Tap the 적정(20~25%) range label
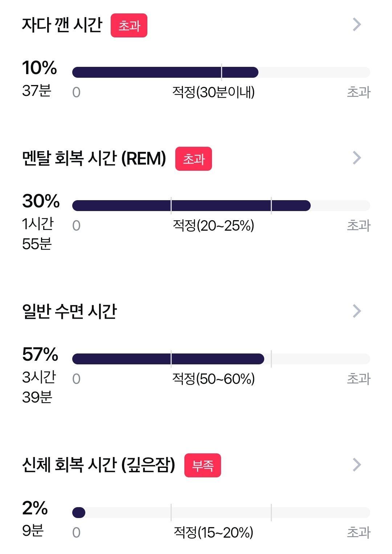392x554 pixels. point(213,226)
